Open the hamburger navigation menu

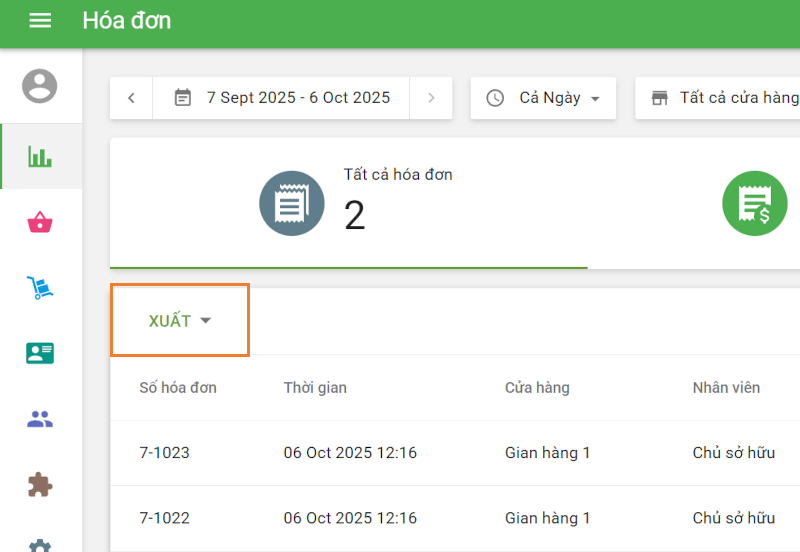(40, 21)
